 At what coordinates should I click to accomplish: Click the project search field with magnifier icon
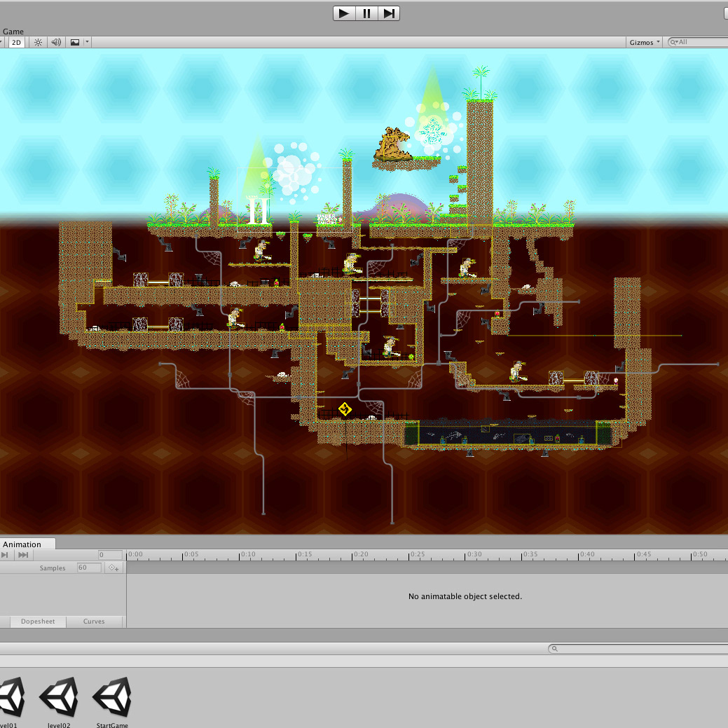638,649
